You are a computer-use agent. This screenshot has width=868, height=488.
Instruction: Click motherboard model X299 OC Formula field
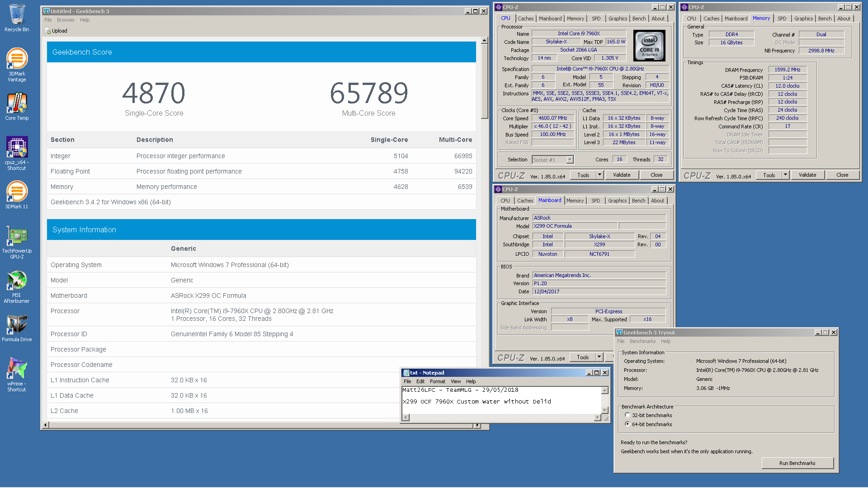[575, 226]
